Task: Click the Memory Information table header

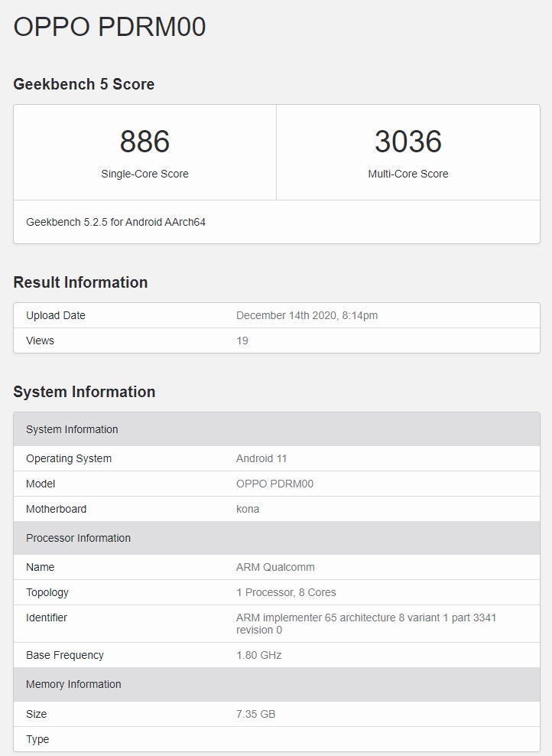Action: (x=277, y=684)
